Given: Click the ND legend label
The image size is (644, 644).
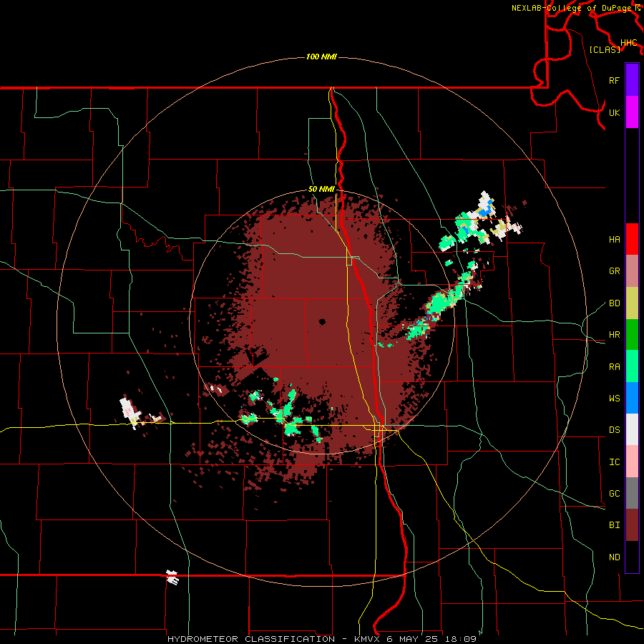Looking at the screenshot, I should coord(614,557).
